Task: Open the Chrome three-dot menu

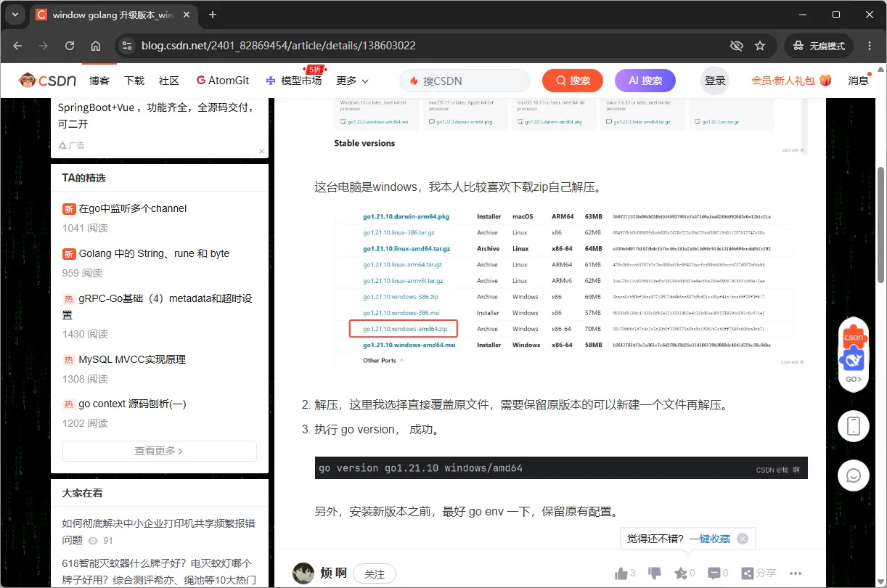Action: point(869,46)
